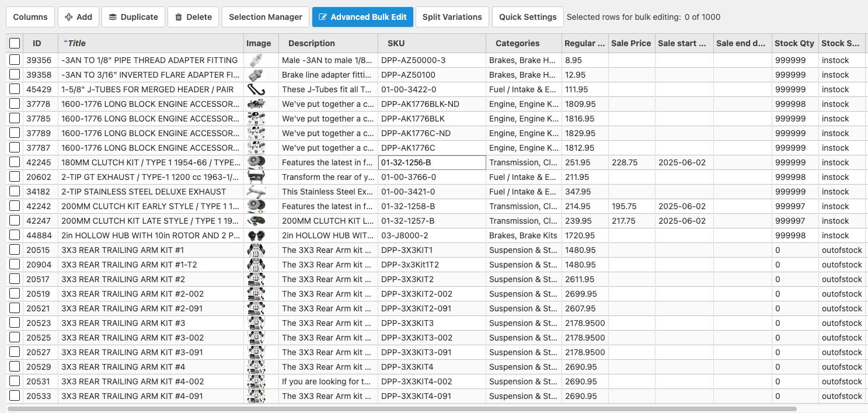Click title cell 3X3 REAR TRAILING ARM KIT #2
Image resolution: width=868 pixels, height=413 pixels.
151,279
